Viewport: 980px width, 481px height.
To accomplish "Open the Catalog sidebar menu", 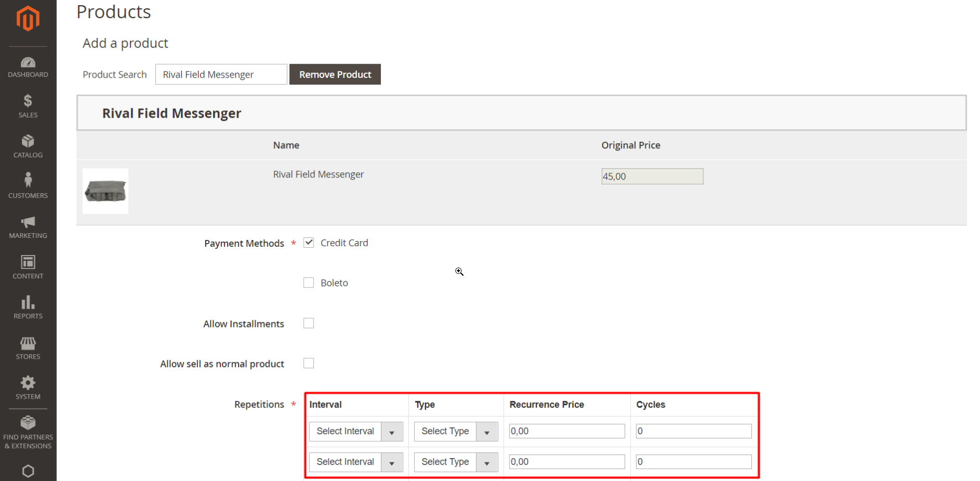I will pos(28,147).
